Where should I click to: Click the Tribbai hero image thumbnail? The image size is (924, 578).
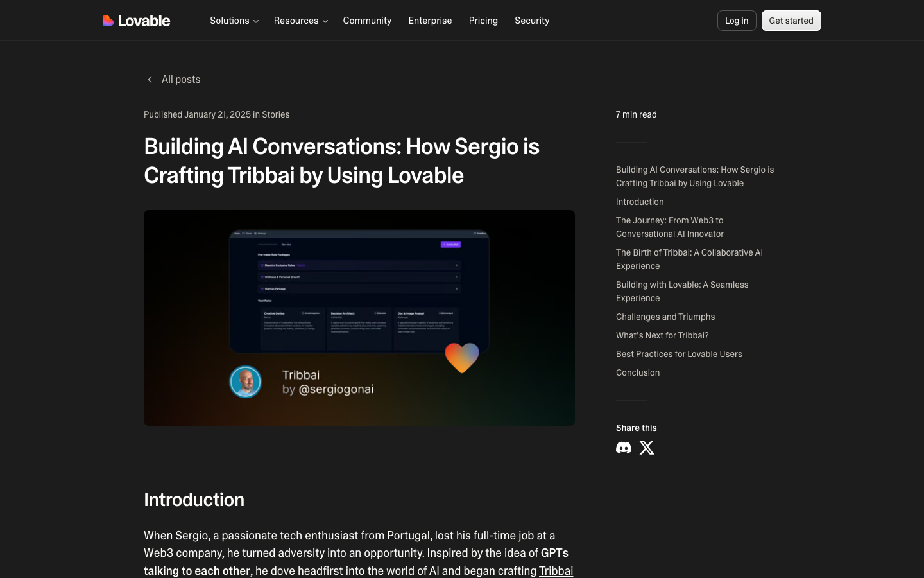pos(359,318)
